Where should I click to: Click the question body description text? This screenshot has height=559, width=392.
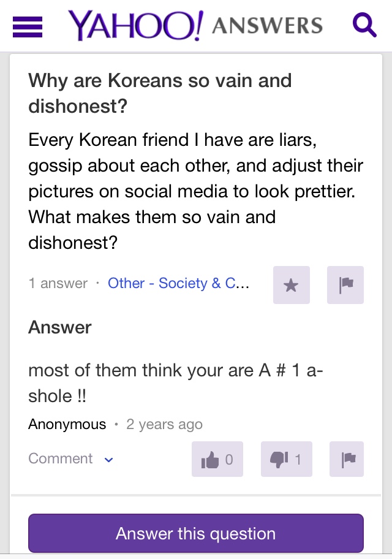pyautogui.click(x=195, y=191)
